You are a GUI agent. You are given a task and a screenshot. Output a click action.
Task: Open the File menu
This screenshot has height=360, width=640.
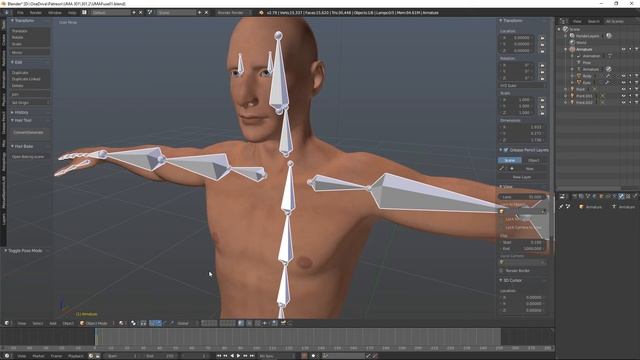(20, 13)
